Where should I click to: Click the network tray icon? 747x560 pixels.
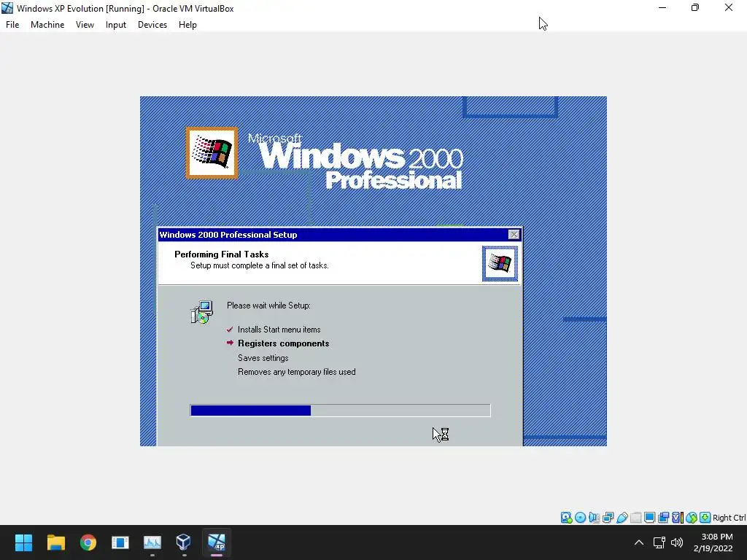click(x=659, y=542)
